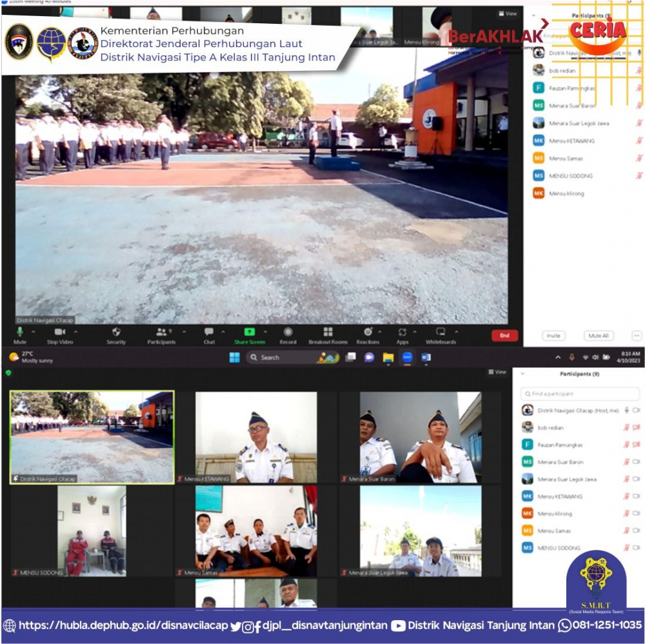Screen dimensions: 645x644
Task: Collapse the lower Participants (9) panel chevron
Action: point(522,374)
